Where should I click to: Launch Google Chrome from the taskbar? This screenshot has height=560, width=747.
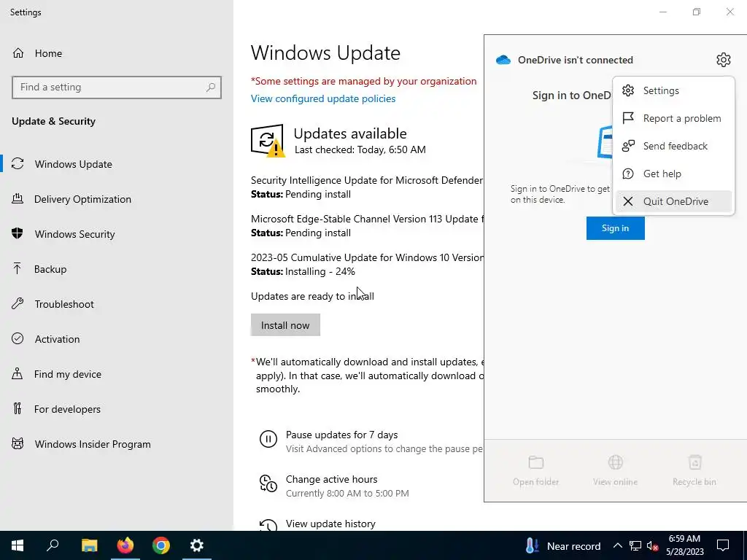point(161,545)
